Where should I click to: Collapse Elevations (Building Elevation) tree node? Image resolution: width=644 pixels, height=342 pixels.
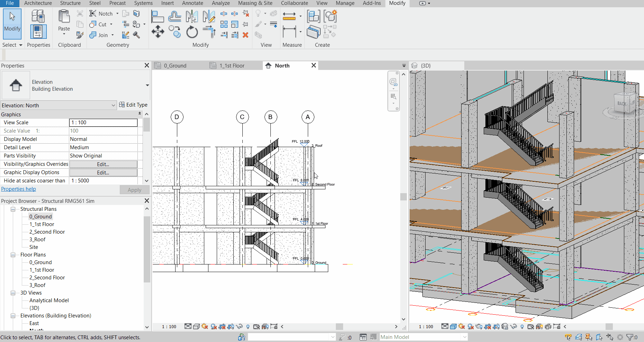tap(13, 316)
